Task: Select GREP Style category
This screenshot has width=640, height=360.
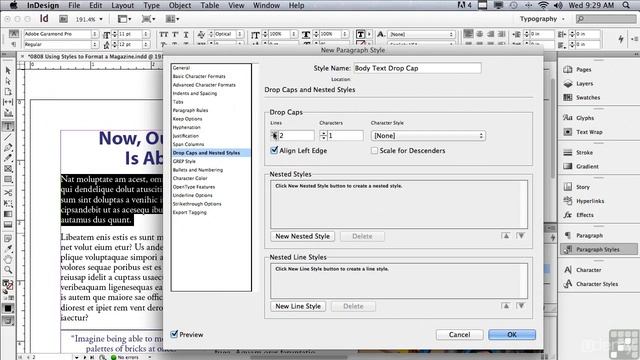Action: (x=184, y=161)
